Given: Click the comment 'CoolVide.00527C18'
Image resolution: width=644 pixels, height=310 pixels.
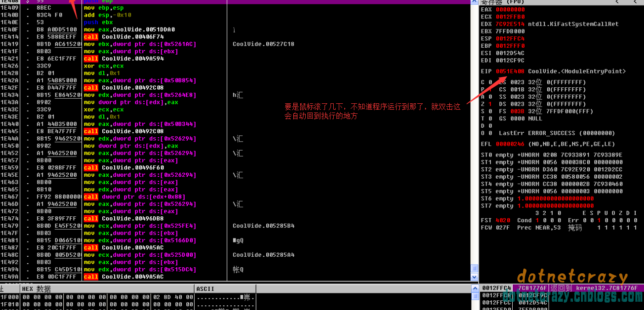Looking at the screenshot, I should tap(263, 44).
